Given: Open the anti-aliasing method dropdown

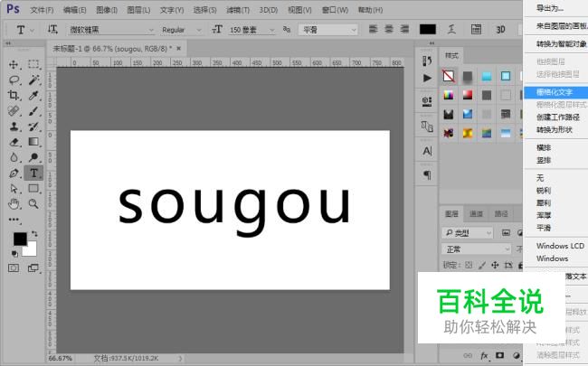Looking at the screenshot, I should [x=328, y=30].
